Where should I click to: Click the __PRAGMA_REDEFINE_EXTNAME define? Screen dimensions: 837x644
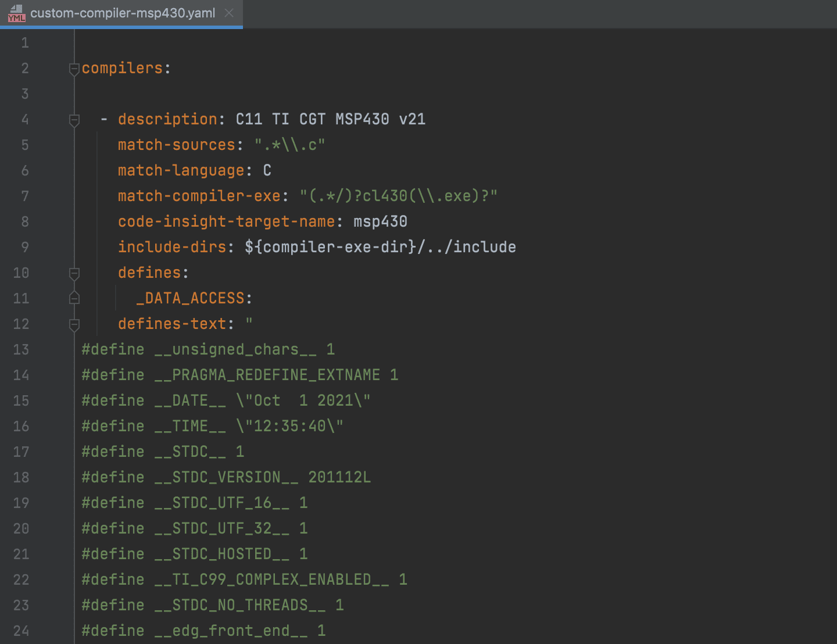point(240,375)
